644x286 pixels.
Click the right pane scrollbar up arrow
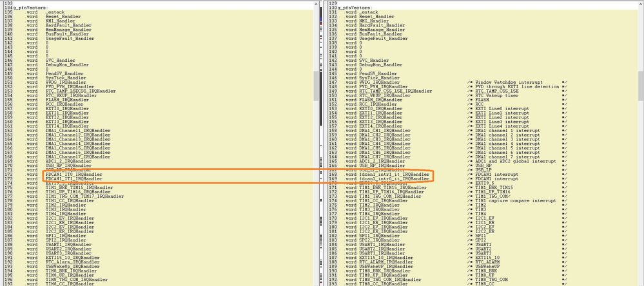641,3
